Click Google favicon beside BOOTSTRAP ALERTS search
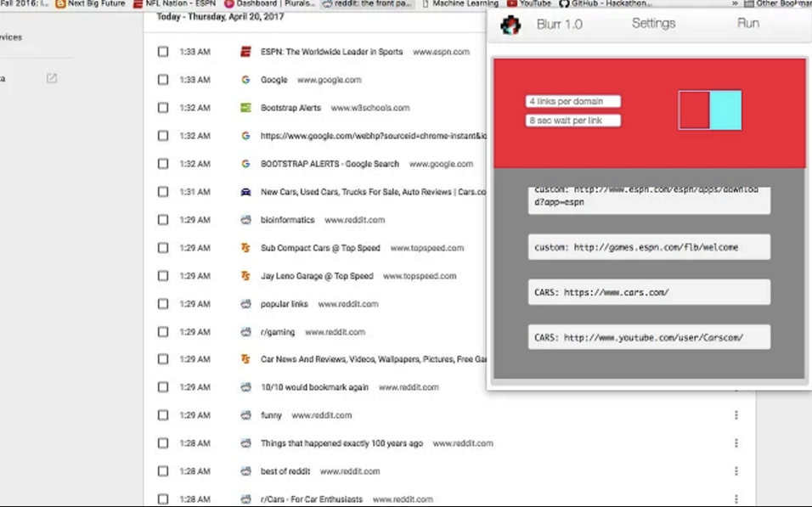This screenshot has height=507, width=812. click(x=245, y=164)
